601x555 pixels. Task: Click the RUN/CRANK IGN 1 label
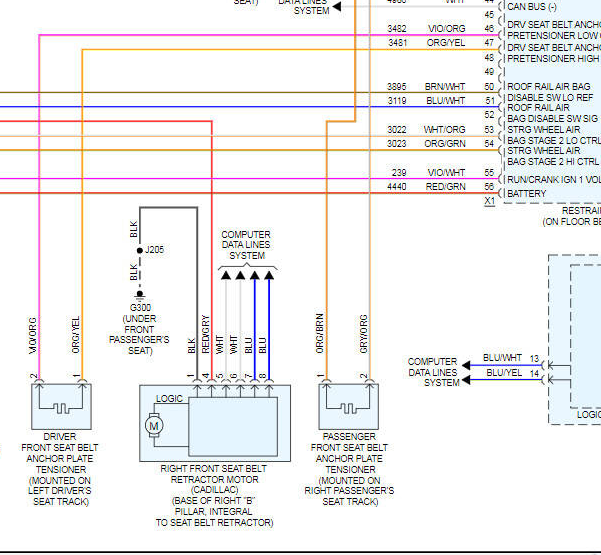pos(553,179)
